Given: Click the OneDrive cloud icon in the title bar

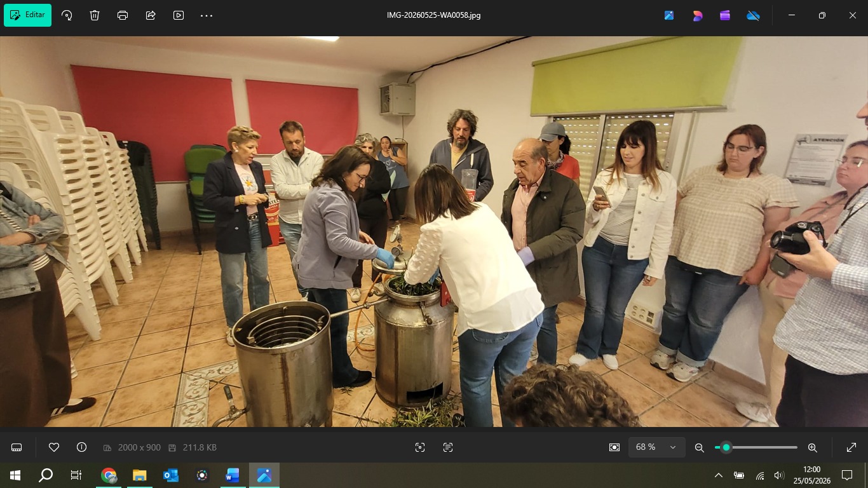Looking at the screenshot, I should 753,15.
